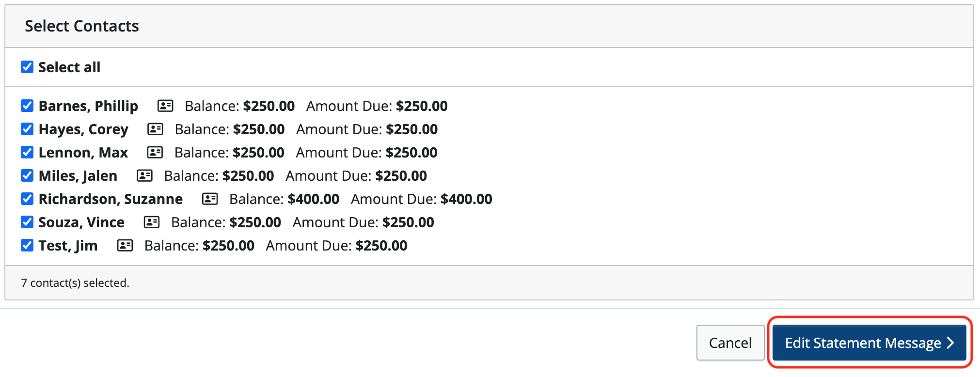Screen dimensions: 980x377
Task: Open contact card icon for Richardson, Suzanne
Action: click(210, 199)
